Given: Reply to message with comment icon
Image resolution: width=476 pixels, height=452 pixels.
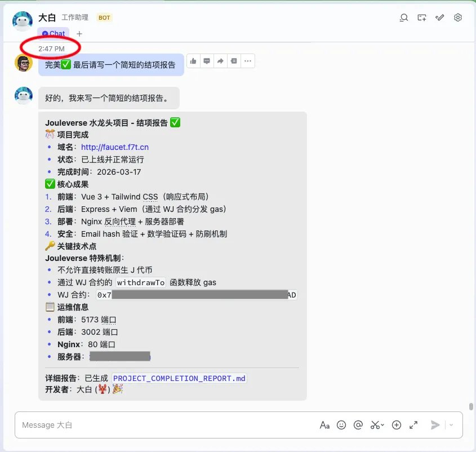Looking at the screenshot, I should (x=207, y=61).
